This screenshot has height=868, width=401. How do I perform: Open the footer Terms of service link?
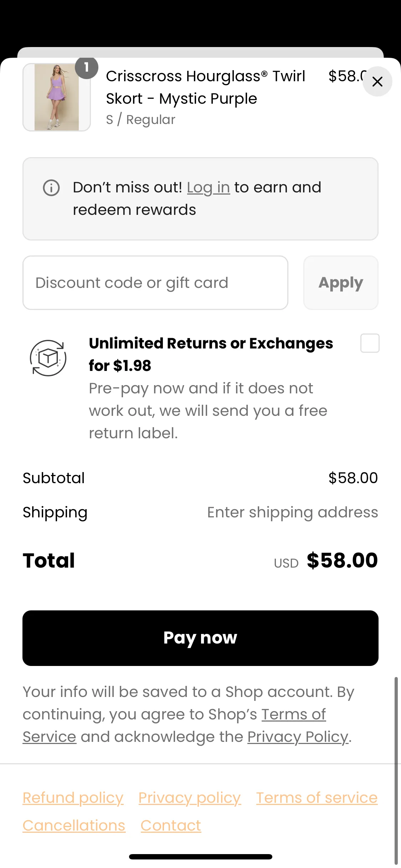click(317, 798)
